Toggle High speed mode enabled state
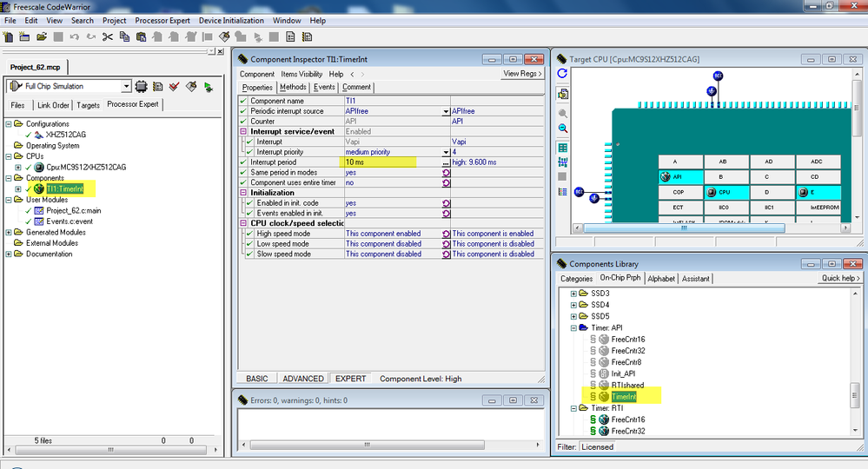 click(447, 234)
